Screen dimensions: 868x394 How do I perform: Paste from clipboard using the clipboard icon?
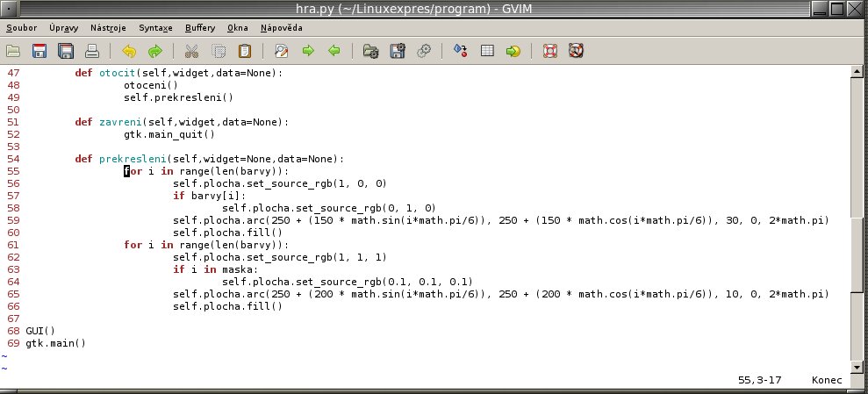click(x=245, y=52)
